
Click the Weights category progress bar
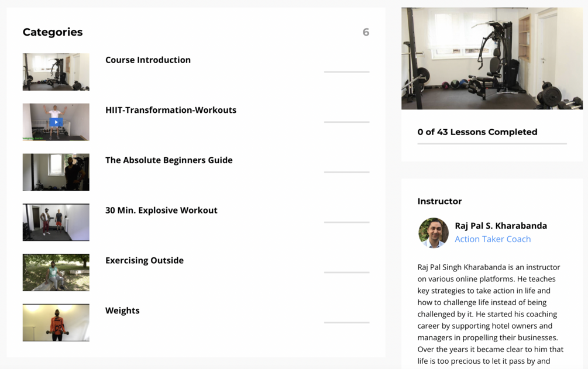pos(346,322)
